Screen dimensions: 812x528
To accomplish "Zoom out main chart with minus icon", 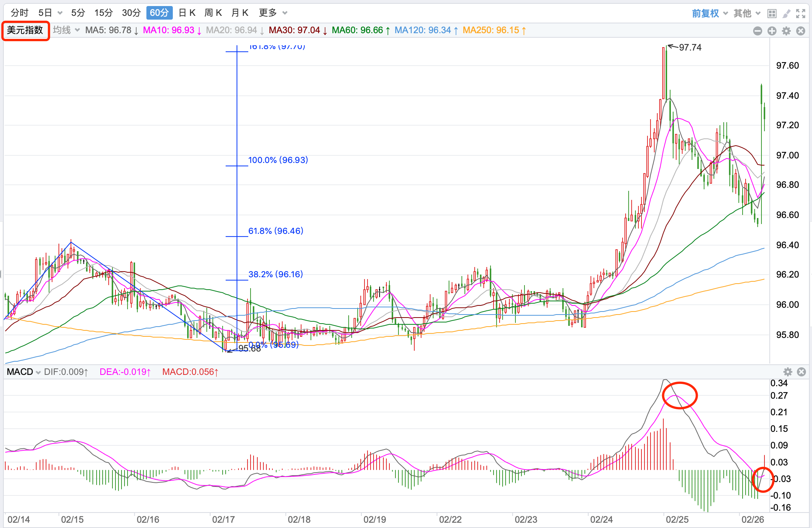I will [x=758, y=31].
